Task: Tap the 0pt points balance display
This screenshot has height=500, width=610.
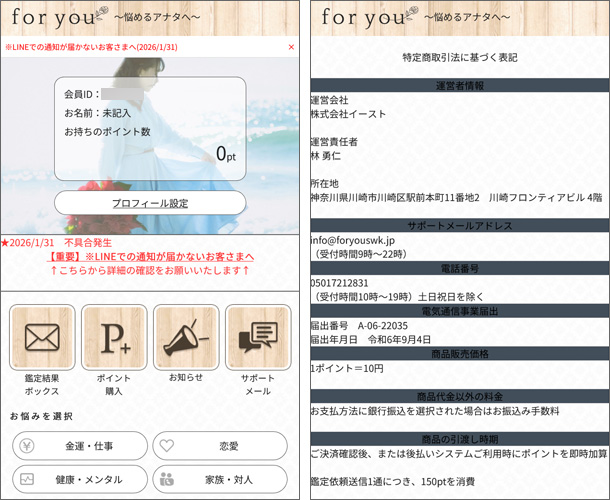Action: [225, 154]
